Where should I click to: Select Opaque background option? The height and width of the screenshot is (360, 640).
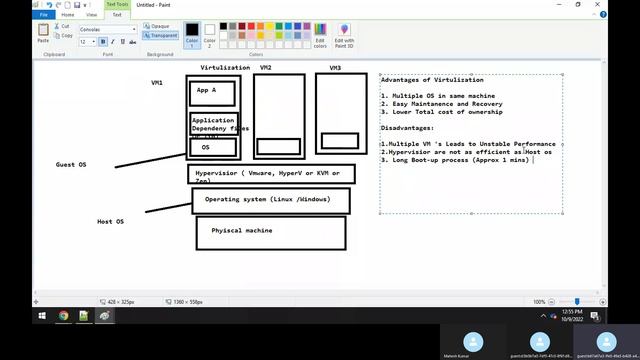[x=156, y=26]
